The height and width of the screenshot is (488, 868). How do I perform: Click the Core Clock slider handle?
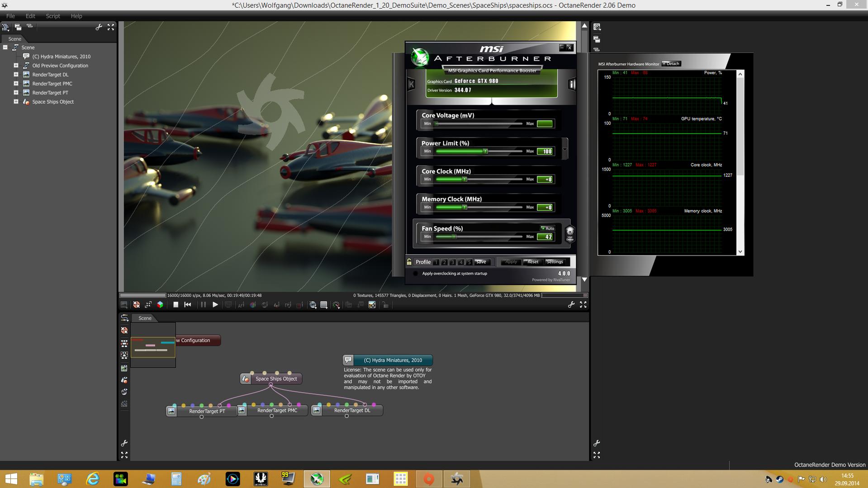pyautogui.click(x=465, y=179)
